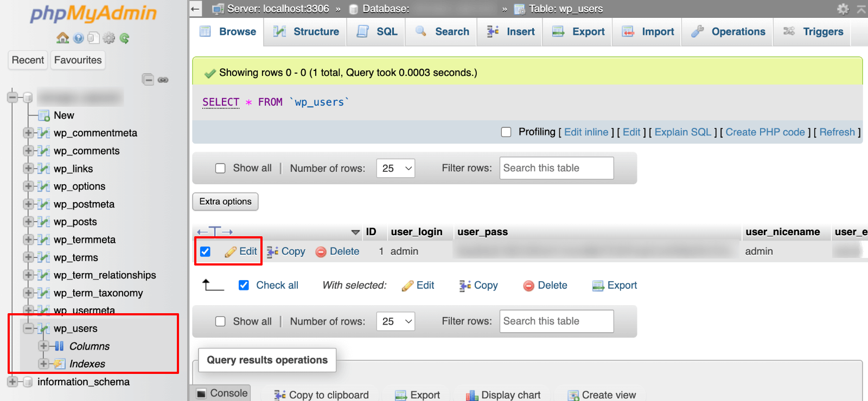The width and height of the screenshot is (868, 401).
Task: Reload navigation panel with green refresh icon
Action: 124,38
